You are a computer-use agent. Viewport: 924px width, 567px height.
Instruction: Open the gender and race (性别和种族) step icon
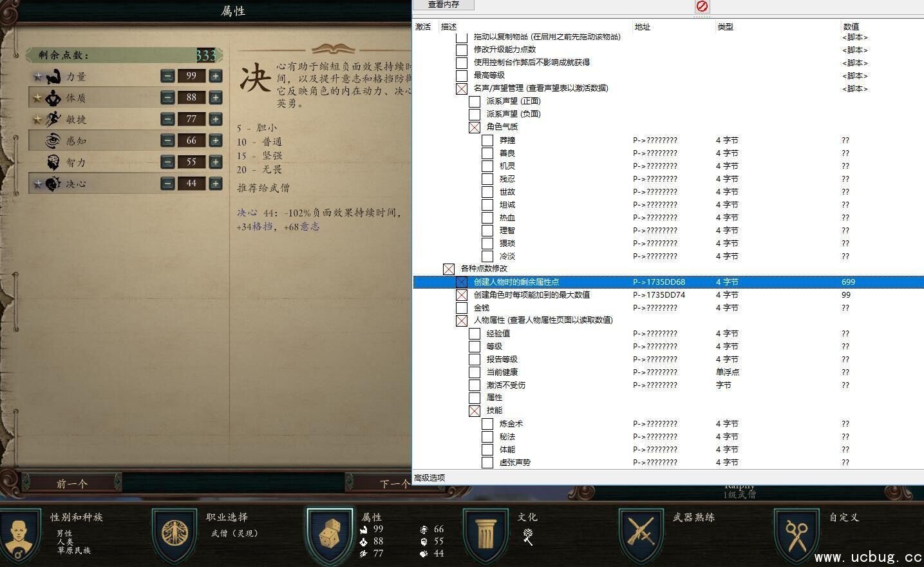click(x=18, y=533)
